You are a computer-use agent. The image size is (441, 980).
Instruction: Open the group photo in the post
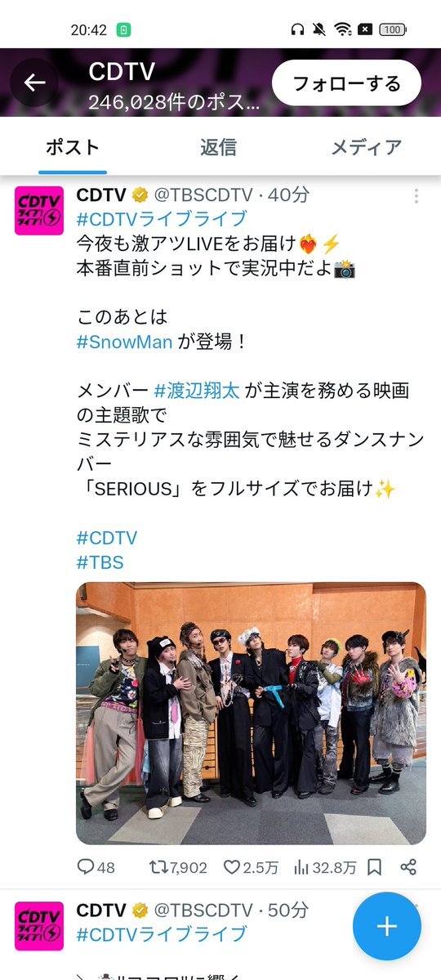pos(251,713)
